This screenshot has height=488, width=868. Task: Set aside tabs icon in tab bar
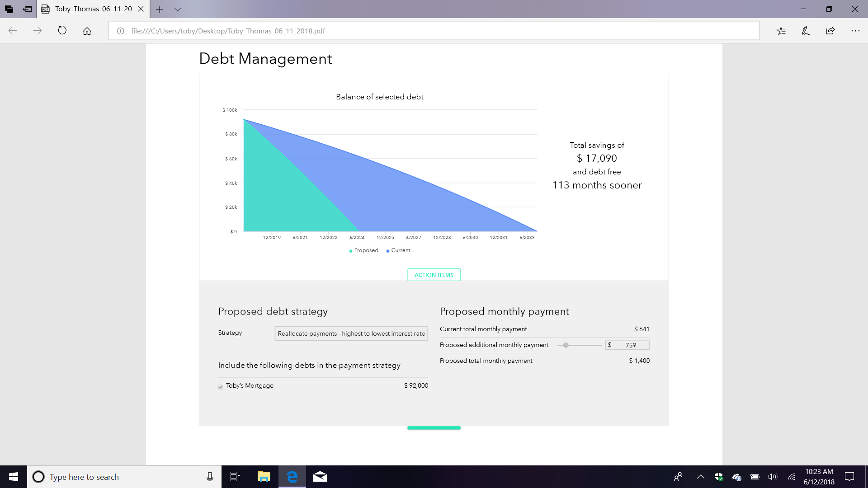pyautogui.click(x=27, y=9)
